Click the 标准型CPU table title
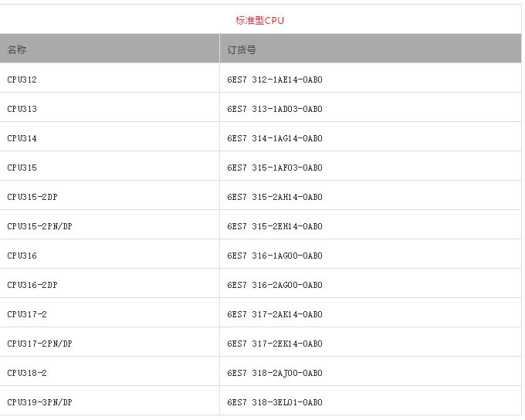Screen dimensions: 525x420 click(x=260, y=21)
